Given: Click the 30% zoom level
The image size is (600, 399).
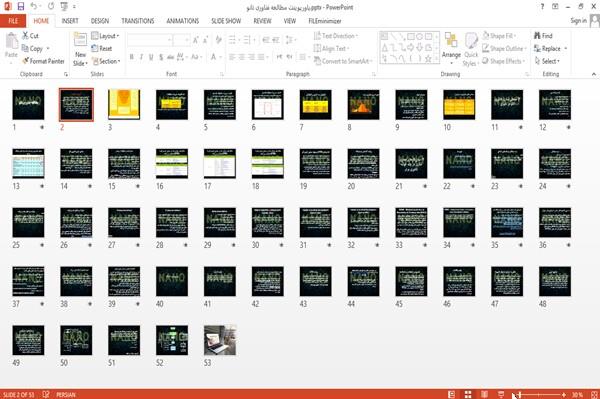Looking at the screenshot, I should (577, 394).
